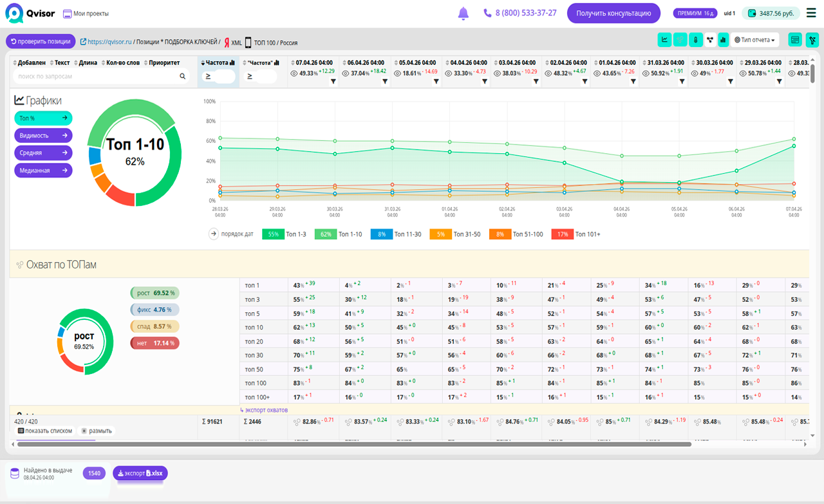Click the проверить позиции button
This screenshot has height=504, width=824.
41,41
